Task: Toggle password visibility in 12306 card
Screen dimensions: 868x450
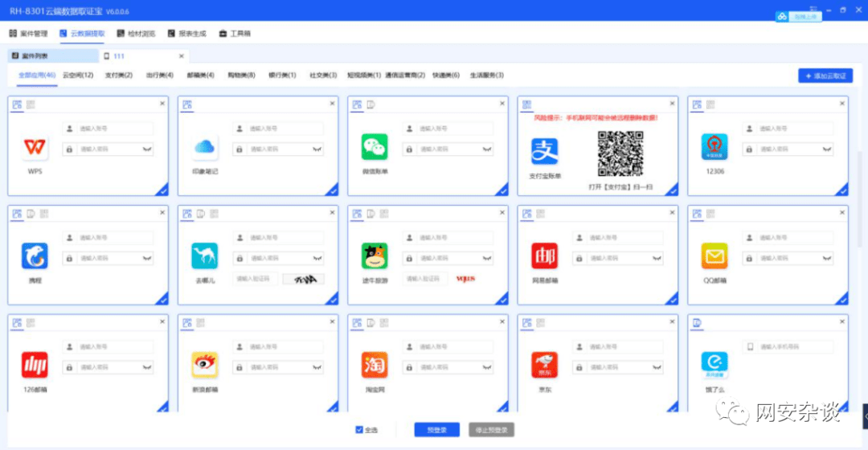Action: [826, 149]
